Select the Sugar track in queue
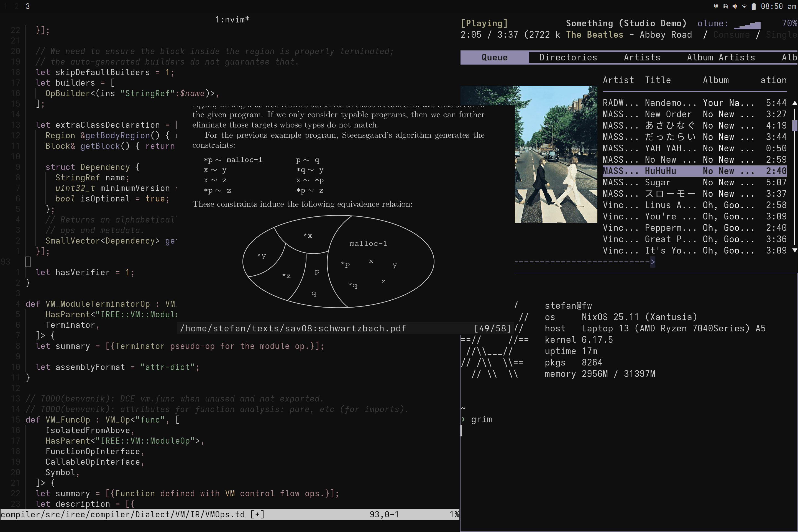The image size is (798, 532). pos(658,182)
